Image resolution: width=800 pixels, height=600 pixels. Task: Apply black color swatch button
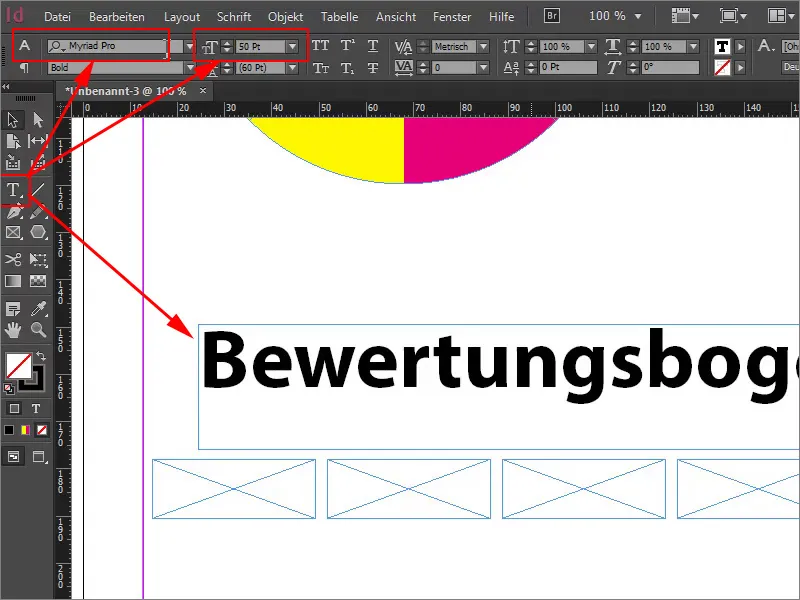pyautogui.click(x=9, y=430)
